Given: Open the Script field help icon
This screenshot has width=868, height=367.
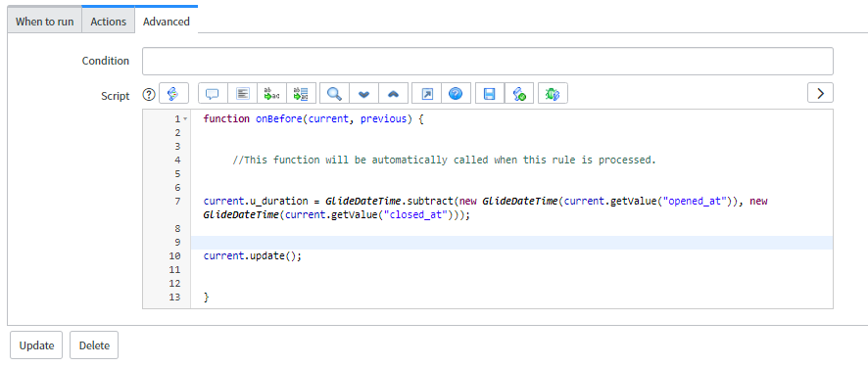Looking at the screenshot, I should click(x=149, y=95).
